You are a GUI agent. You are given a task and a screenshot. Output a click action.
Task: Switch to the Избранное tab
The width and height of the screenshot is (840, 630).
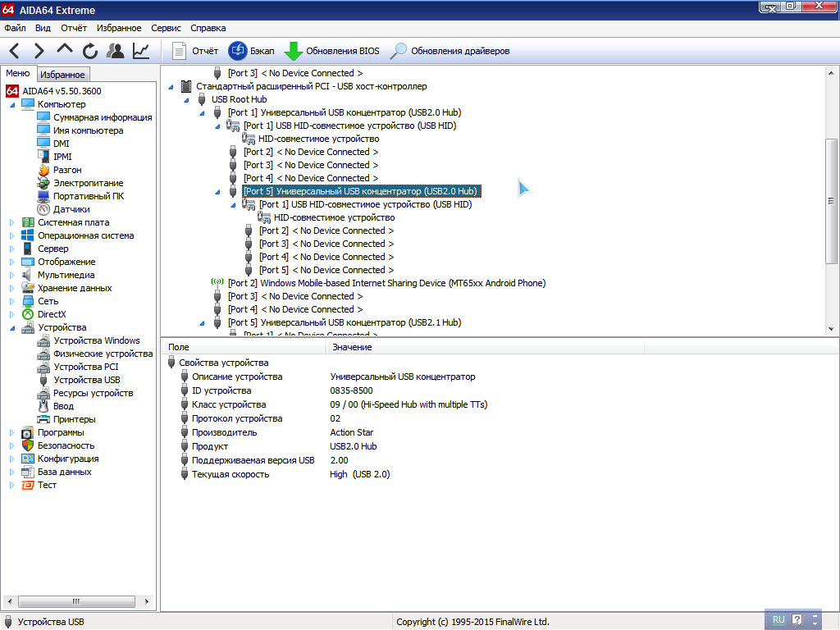(x=62, y=75)
